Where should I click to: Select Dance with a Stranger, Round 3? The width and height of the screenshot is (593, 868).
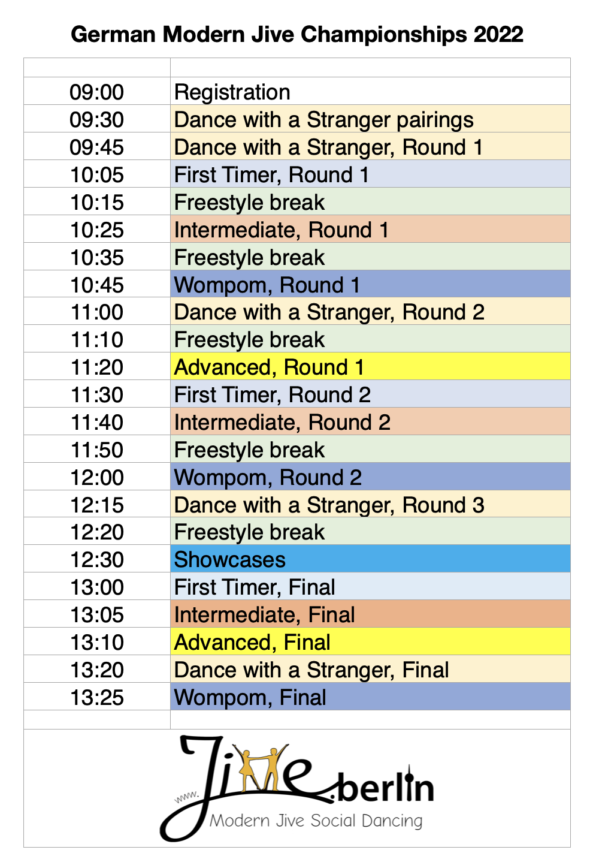click(x=370, y=504)
